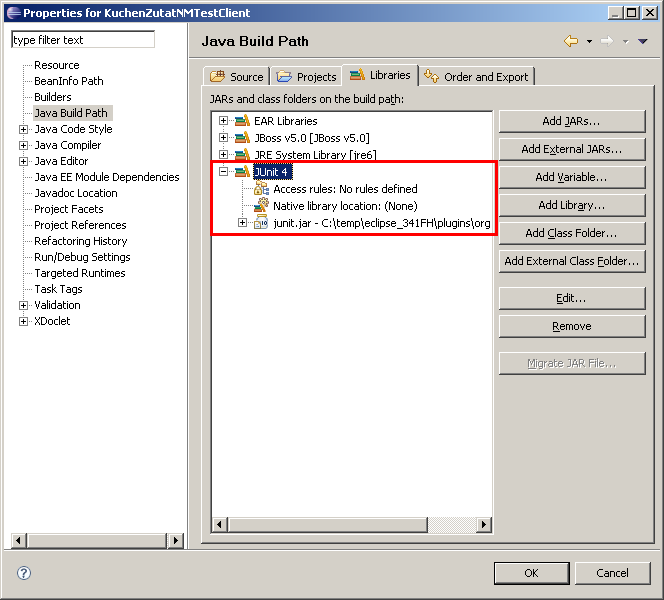
Task: Expand XDoclet in sidebar
Action: point(24,322)
